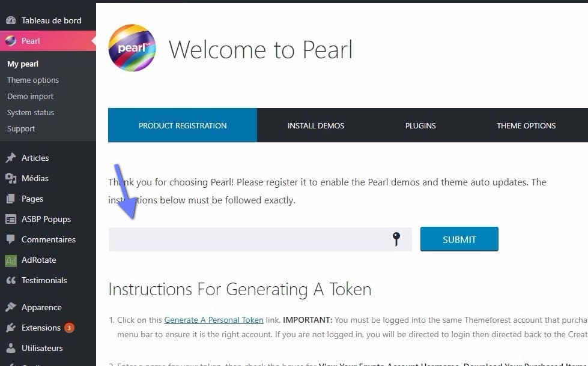Switch to the Theme Options tab

point(526,125)
